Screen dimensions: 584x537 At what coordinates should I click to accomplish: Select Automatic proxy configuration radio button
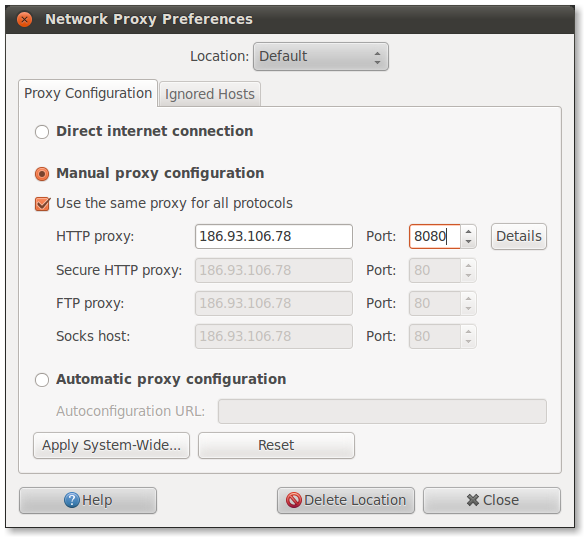coord(42,380)
